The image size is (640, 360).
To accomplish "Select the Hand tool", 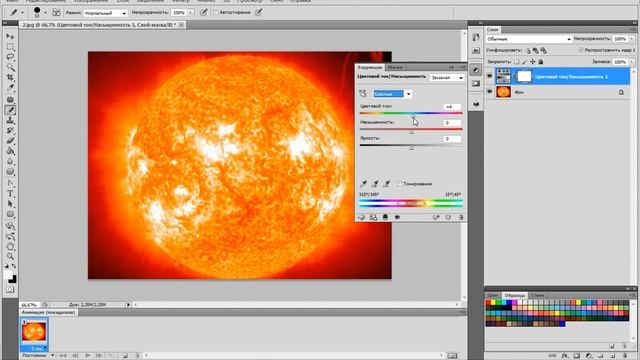I will 10,247.
